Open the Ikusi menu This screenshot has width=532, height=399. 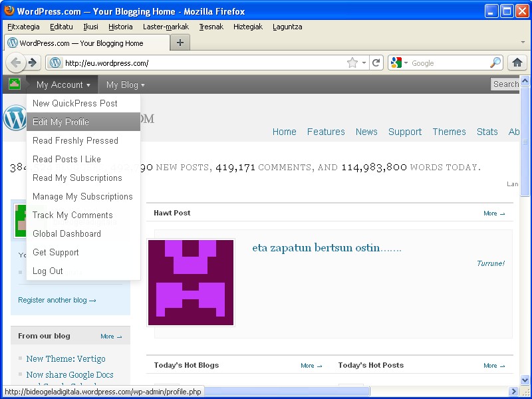90,27
